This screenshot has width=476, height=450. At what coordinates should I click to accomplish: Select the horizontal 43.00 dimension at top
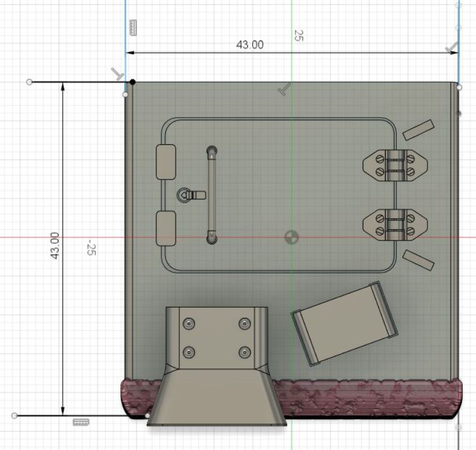pos(249,45)
